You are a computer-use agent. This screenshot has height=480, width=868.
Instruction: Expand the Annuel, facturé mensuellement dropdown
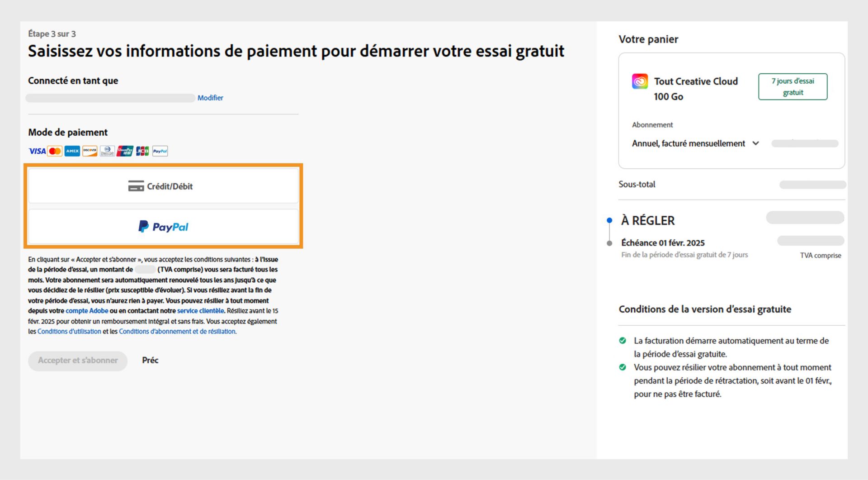tap(695, 143)
